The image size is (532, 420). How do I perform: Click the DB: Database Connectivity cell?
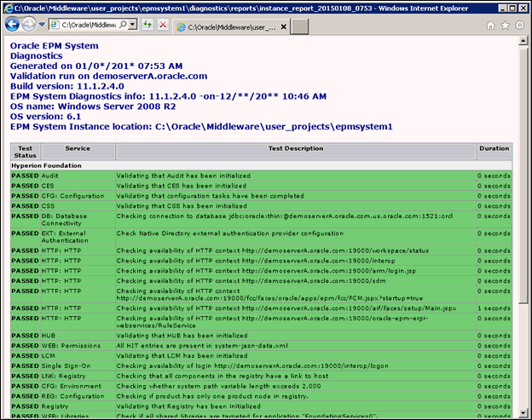(78, 220)
